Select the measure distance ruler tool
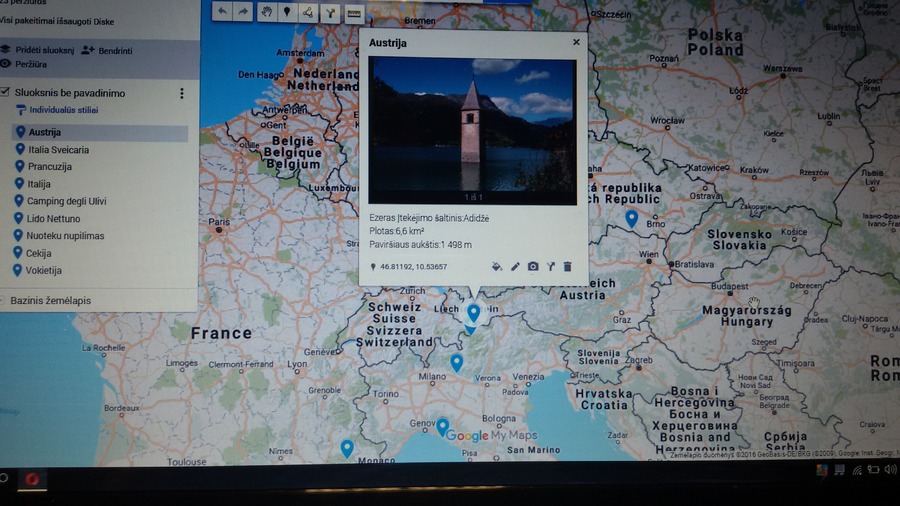 coord(354,14)
